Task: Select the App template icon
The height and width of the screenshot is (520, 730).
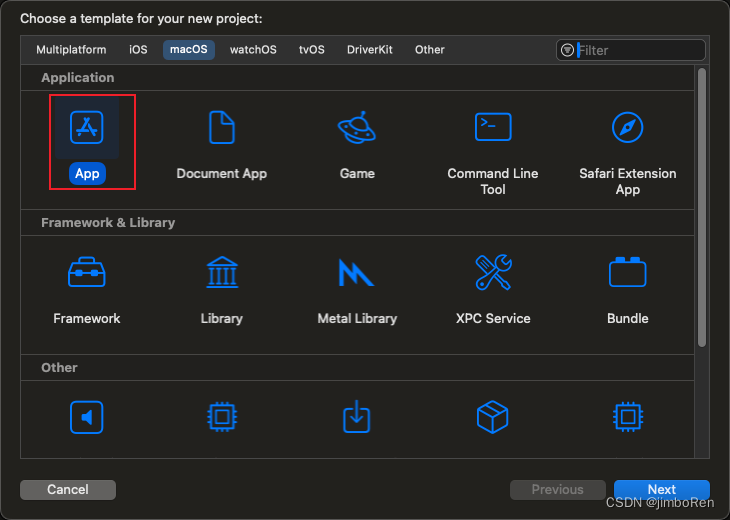Action: pos(87,127)
